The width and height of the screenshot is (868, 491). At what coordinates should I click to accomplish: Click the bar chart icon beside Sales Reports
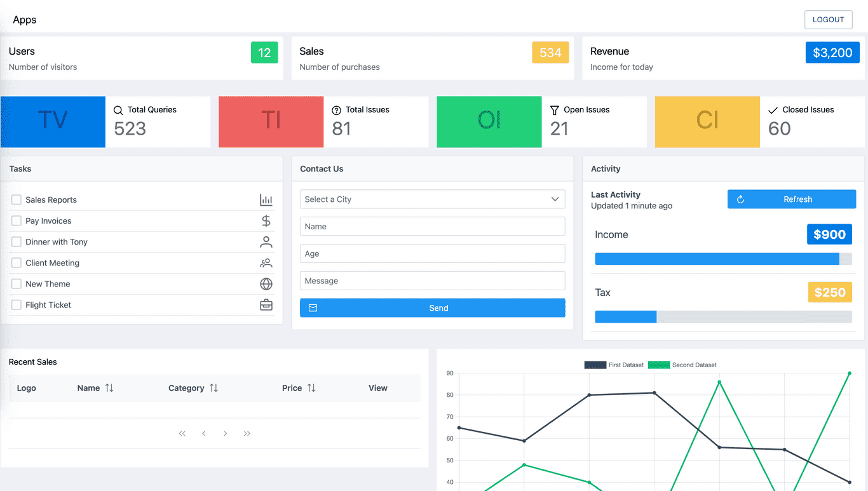266,200
